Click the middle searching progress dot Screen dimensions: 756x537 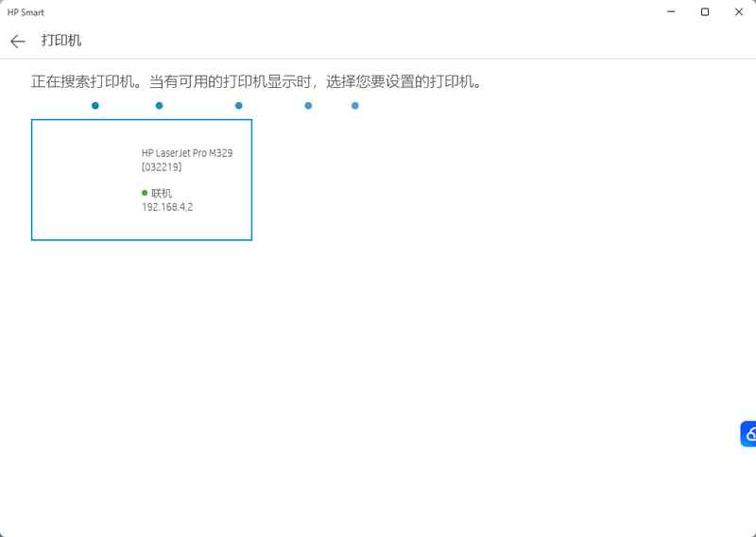click(x=239, y=106)
